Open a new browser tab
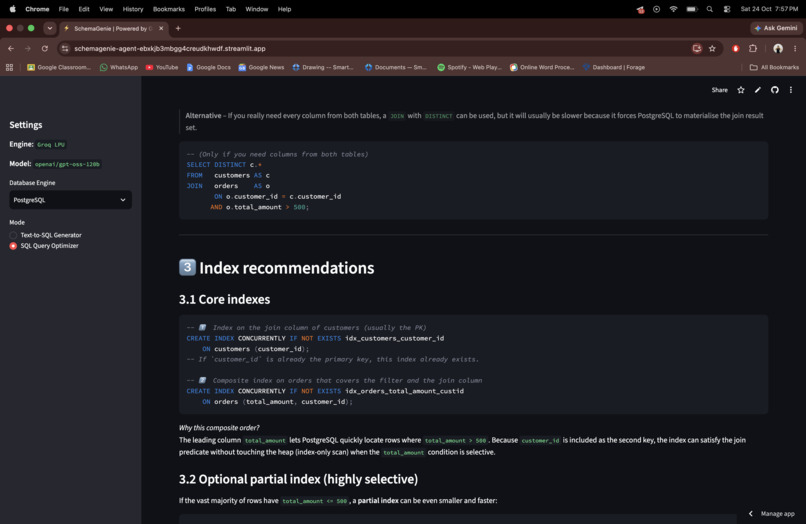 (x=178, y=28)
